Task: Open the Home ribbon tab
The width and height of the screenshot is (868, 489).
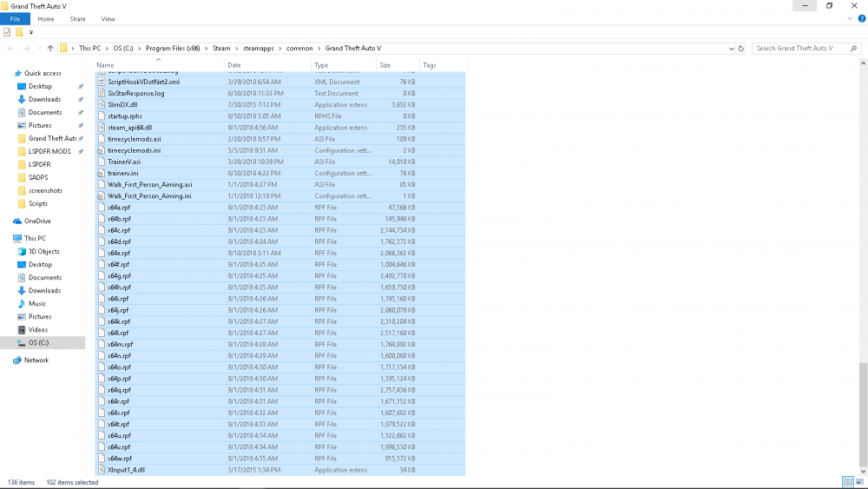Action: pyautogui.click(x=46, y=19)
